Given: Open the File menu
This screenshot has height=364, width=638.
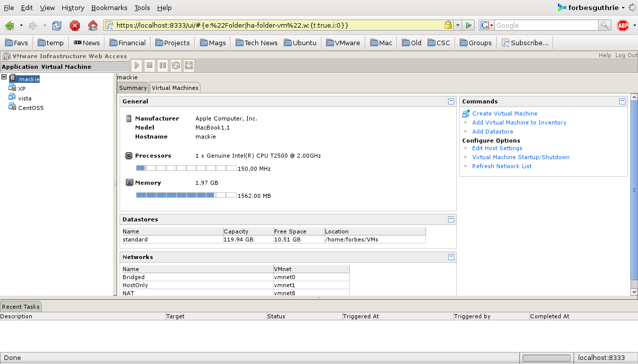Looking at the screenshot, I should [x=9, y=8].
